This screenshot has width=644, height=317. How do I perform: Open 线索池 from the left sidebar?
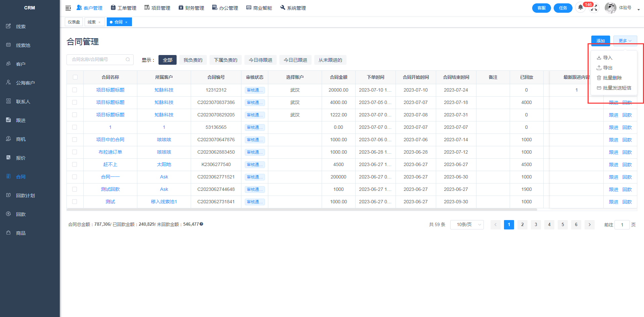pyautogui.click(x=23, y=45)
